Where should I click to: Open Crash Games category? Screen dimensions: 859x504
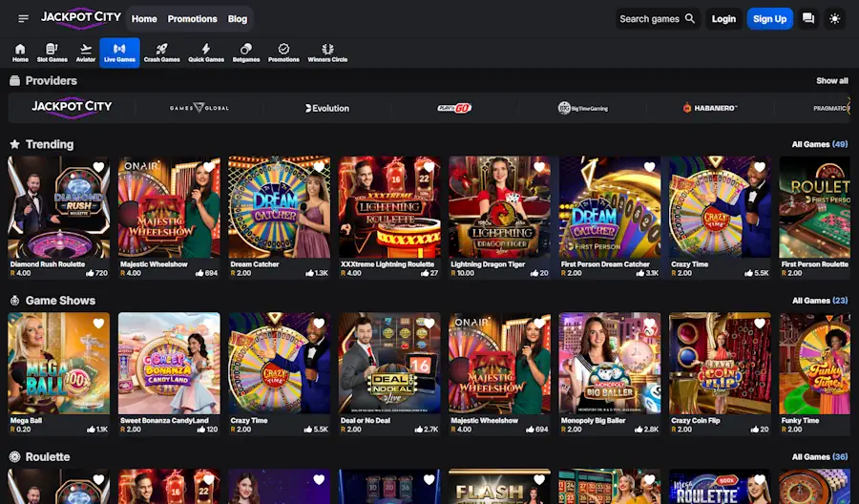coord(161,52)
